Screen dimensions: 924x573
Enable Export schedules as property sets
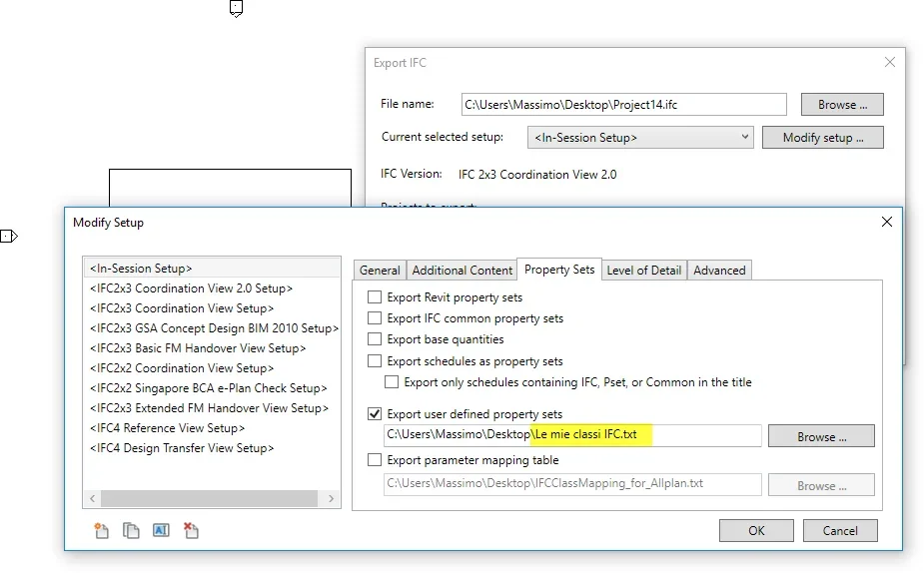[x=375, y=361]
